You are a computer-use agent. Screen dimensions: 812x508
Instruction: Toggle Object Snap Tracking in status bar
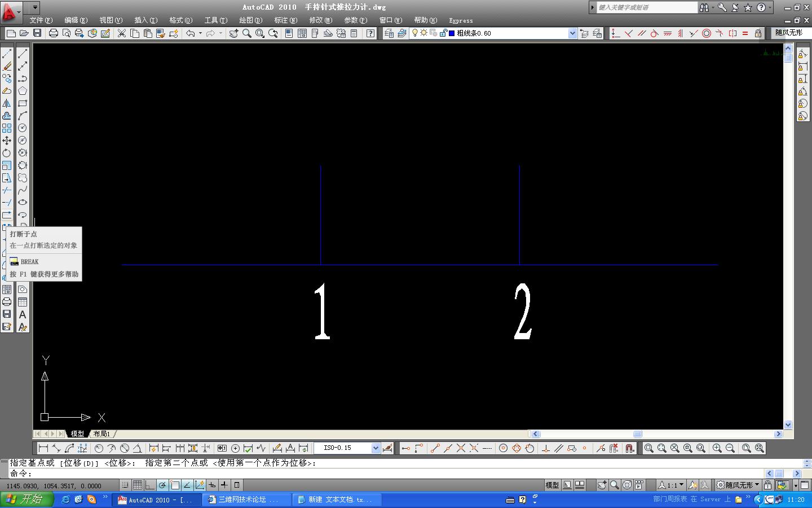click(187, 485)
